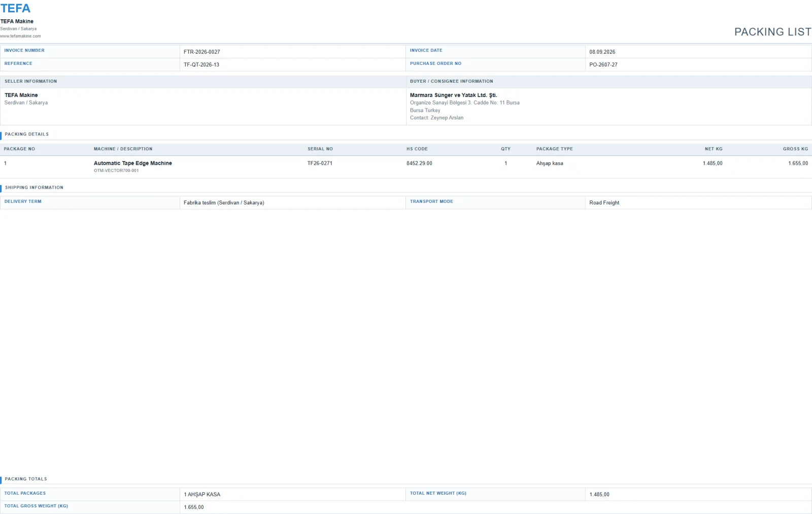The height and width of the screenshot is (514, 812).
Task: Click the QTY column header
Action: click(505, 149)
